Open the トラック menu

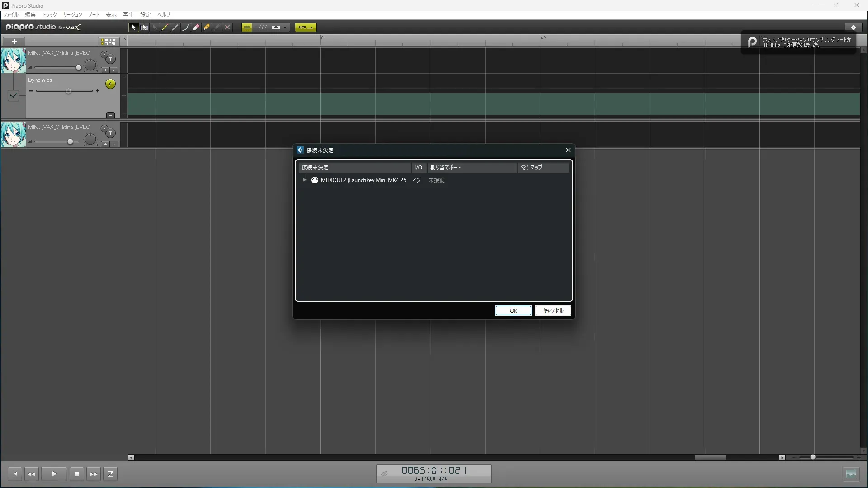point(49,15)
